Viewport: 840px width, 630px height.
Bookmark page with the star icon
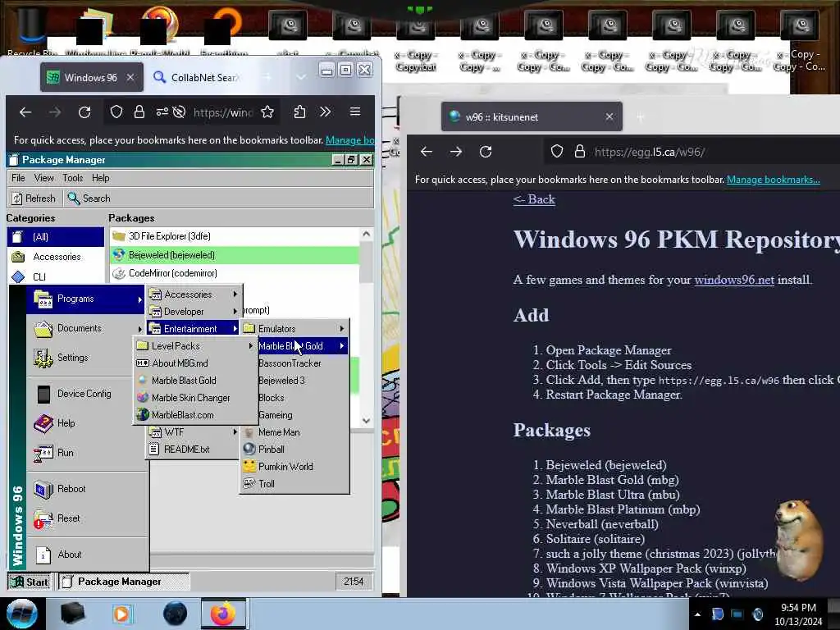point(267,112)
